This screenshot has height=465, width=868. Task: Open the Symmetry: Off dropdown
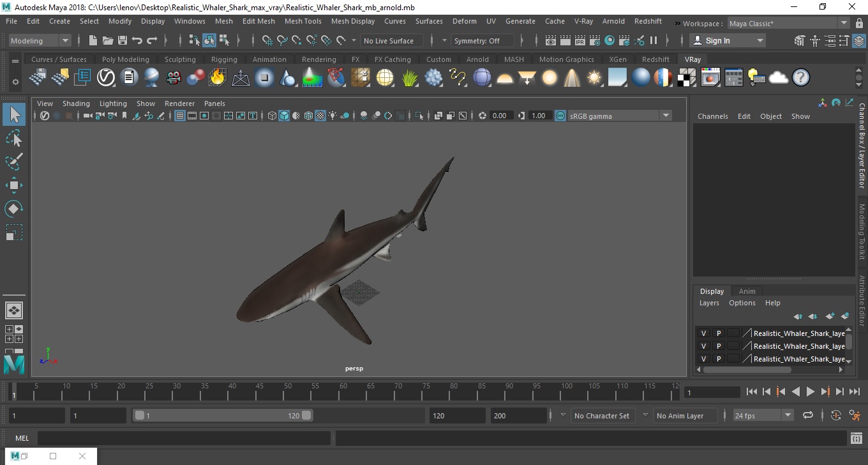[x=483, y=40]
